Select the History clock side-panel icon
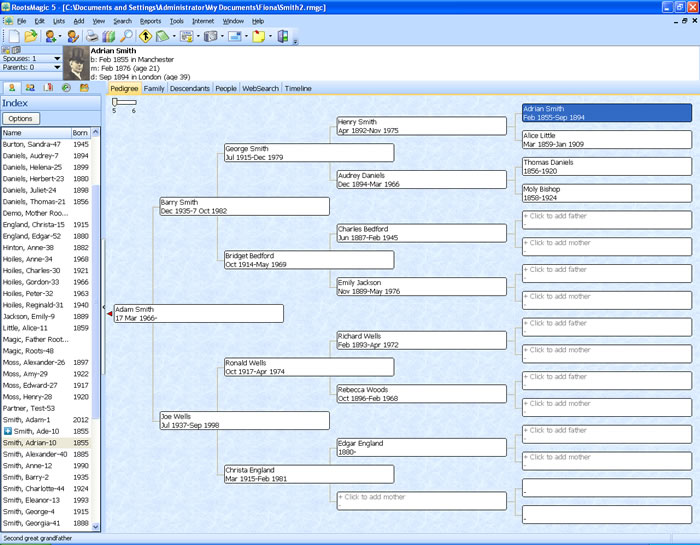This screenshot has height=545, width=700. coord(66,88)
